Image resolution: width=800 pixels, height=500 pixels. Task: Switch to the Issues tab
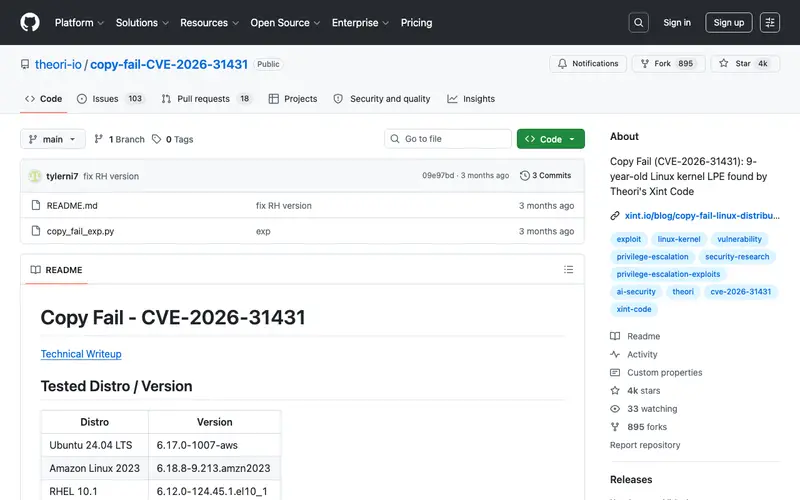coord(111,99)
